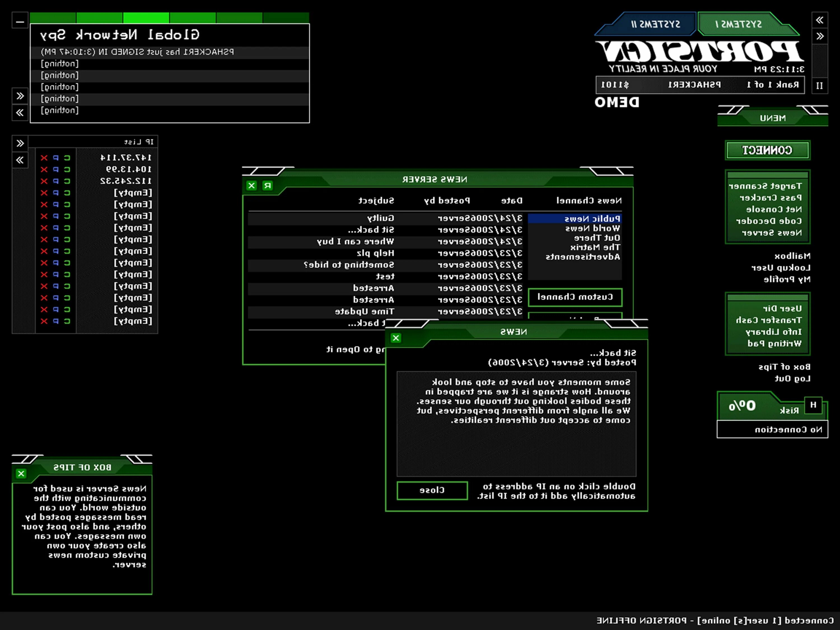The width and height of the screenshot is (840, 630).
Task: Open the 'Where can I buy' post
Action: tap(385, 242)
